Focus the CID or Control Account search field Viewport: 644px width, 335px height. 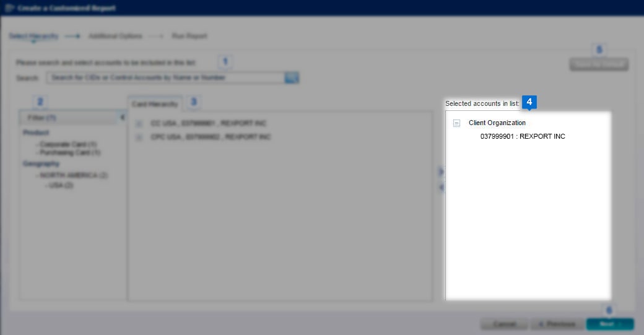(165, 77)
